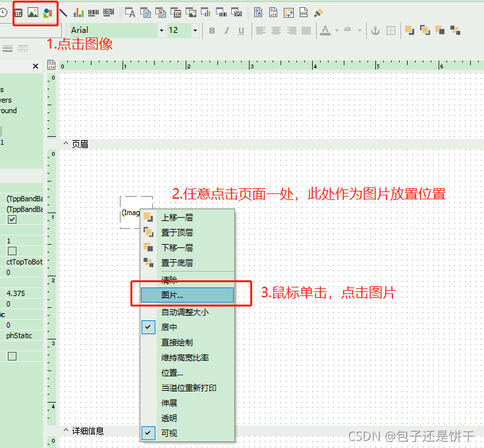Open the highlight color dropdown arrow

[360, 30]
